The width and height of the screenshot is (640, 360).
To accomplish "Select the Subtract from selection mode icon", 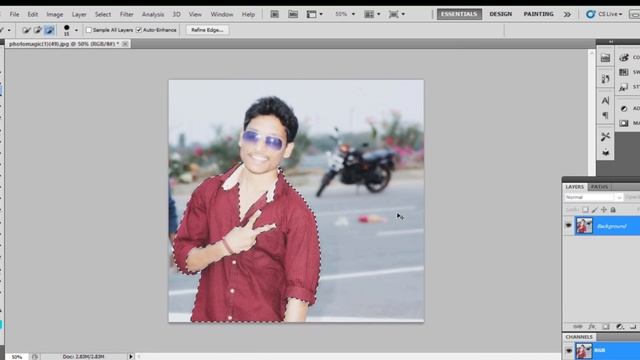I will coord(49,30).
